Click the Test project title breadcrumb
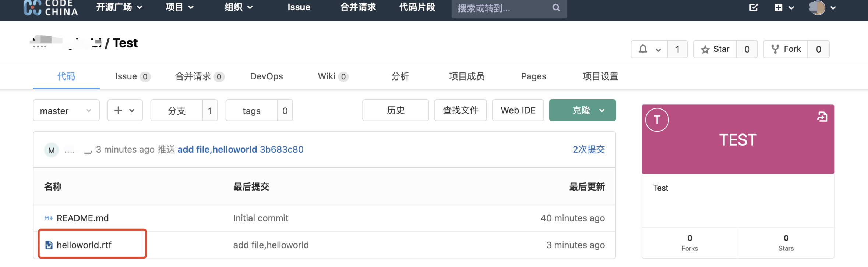This screenshot has height=267, width=868. pyautogui.click(x=125, y=43)
